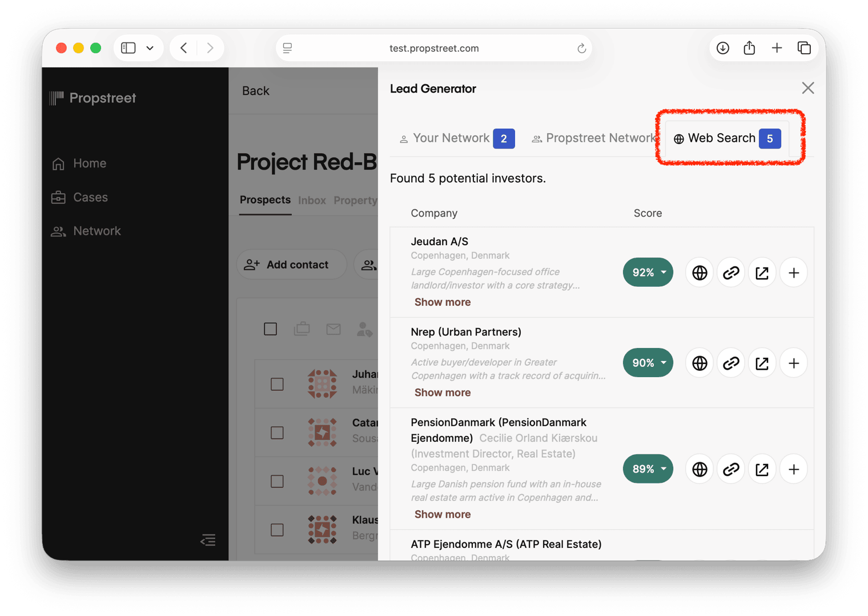Click the address bar URL field
Image resolution: width=868 pixels, height=616 pixels.
coord(434,48)
